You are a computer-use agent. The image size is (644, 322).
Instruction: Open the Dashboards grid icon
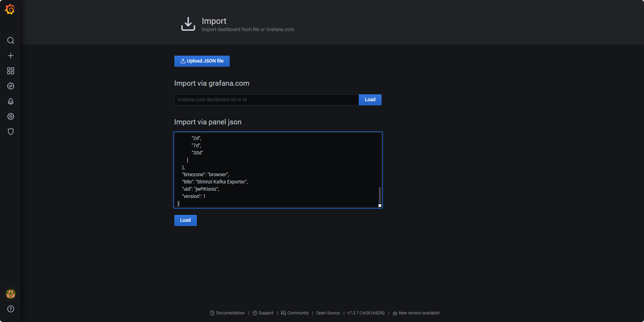[11, 71]
